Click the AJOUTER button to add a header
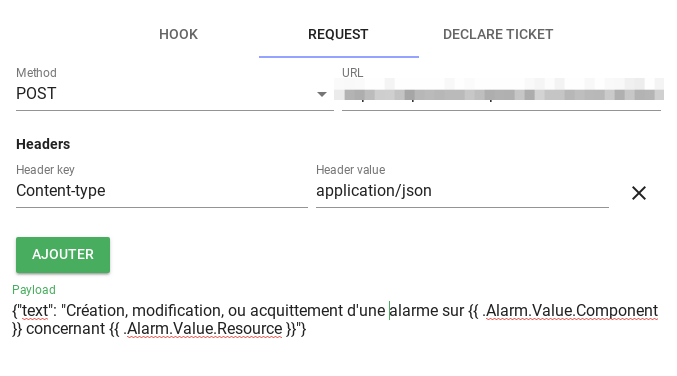Viewport: 677px width, 376px height. (63, 254)
